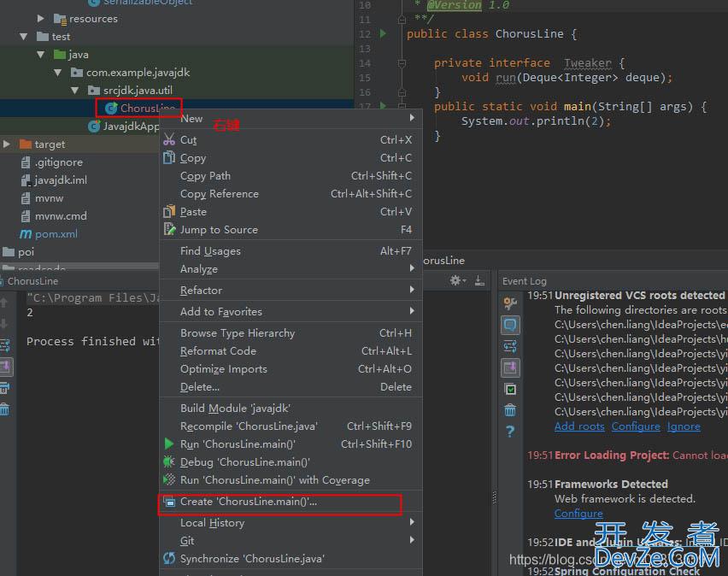
Task: Click the Ignore link in Event Log
Action: [x=684, y=426]
